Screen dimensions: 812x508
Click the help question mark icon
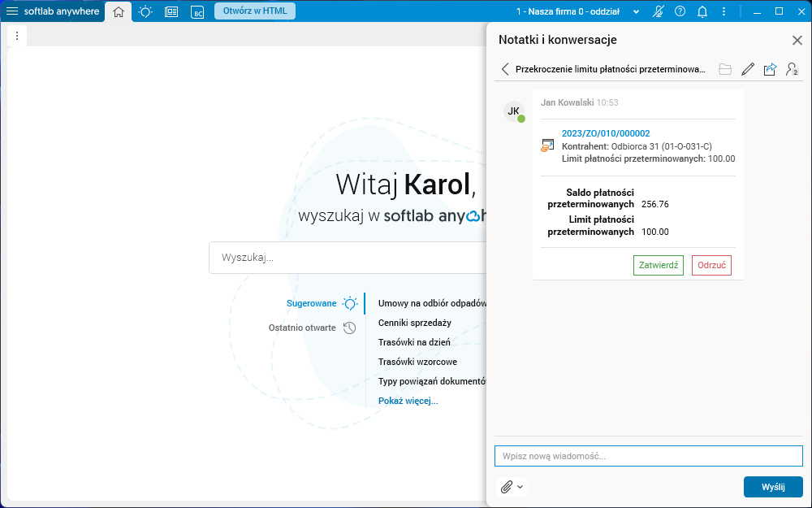680,11
